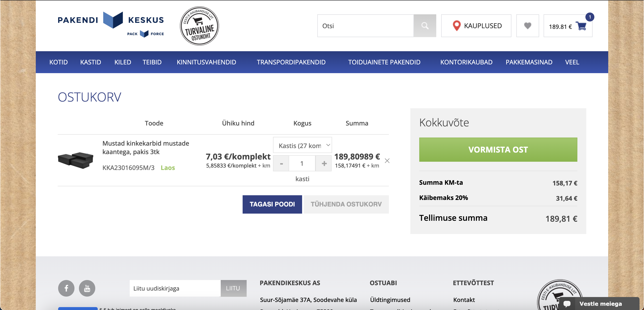Open the KASTID menu
Screen dimensions: 644x310
click(x=91, y=62)
